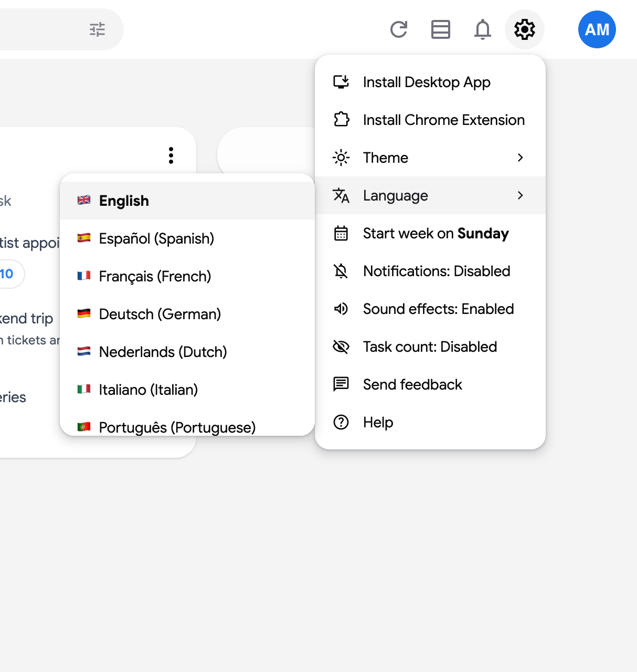This screenshot has height=672, width=637.
Task: Click the Send feedback message icon
Action: (x=341, y=384)
